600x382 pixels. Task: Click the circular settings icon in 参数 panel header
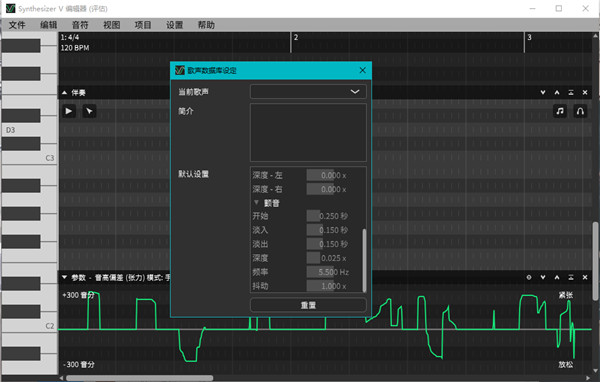click(x=529, y=278)
